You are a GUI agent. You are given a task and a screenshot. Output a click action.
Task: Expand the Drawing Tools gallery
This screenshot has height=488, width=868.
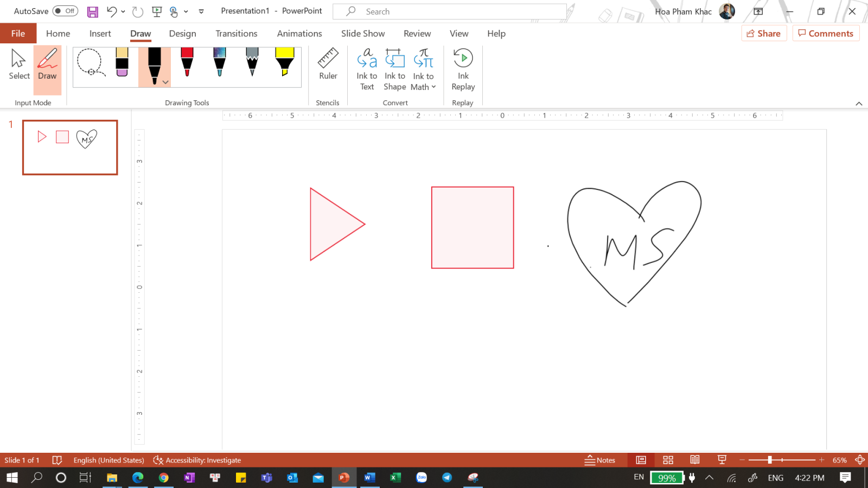tap(165, 82)
